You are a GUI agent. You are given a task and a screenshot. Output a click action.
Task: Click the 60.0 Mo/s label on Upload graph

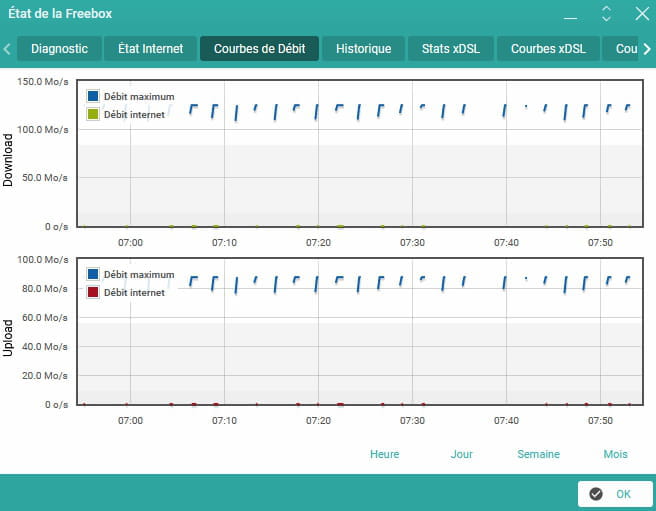(45, 318)
